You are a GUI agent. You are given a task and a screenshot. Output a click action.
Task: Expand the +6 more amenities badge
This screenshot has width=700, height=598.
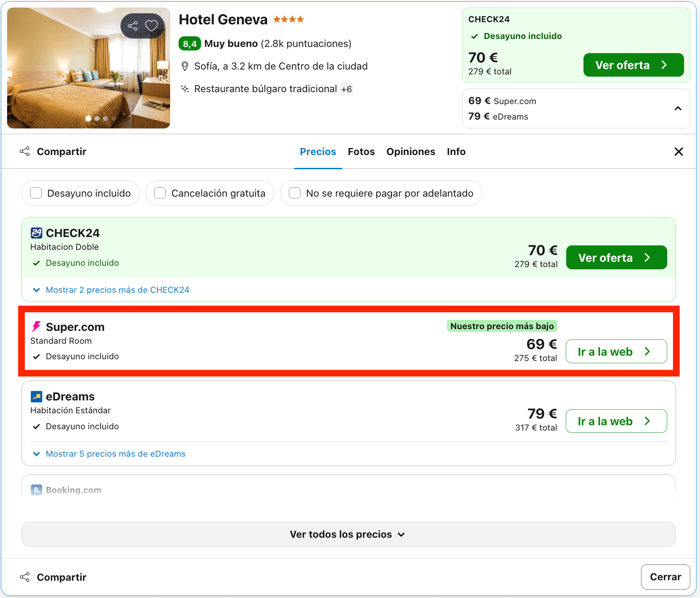pyautogui.click(x=346, y=89)
